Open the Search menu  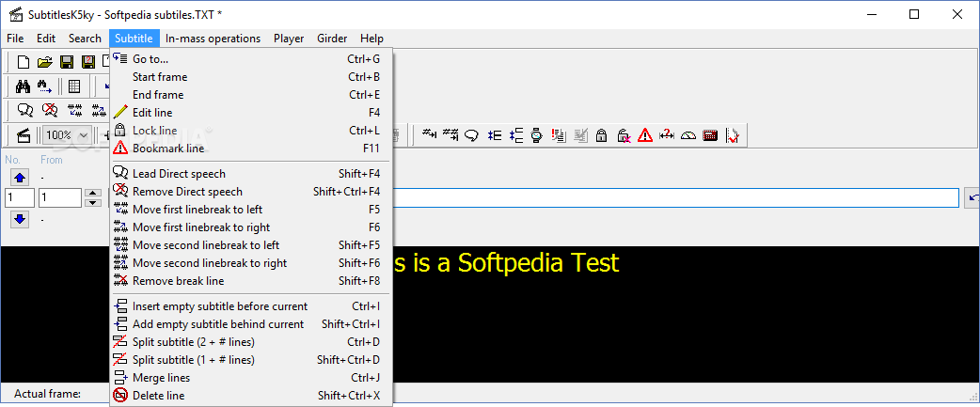(x=85, y=39)
